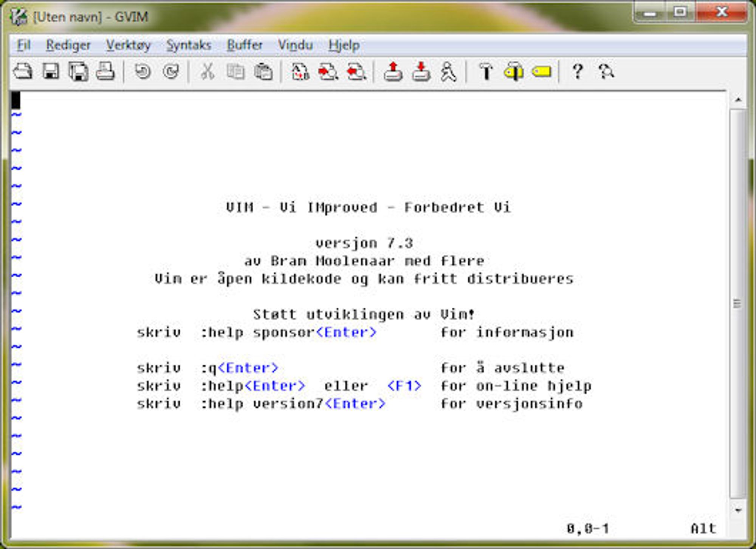Click the Make hammer icon
This screenshot has width=756, height=549.
pyautogui.click(x=486, y=71)
